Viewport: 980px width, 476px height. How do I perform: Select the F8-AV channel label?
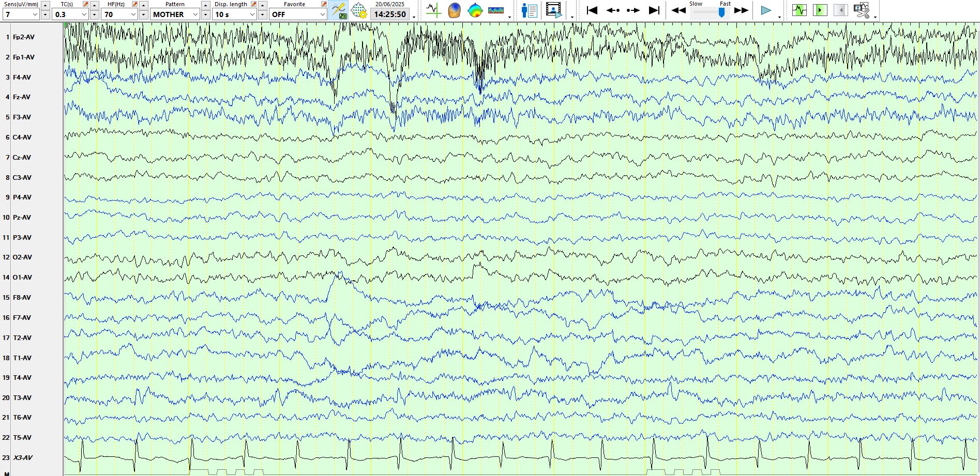22,298
